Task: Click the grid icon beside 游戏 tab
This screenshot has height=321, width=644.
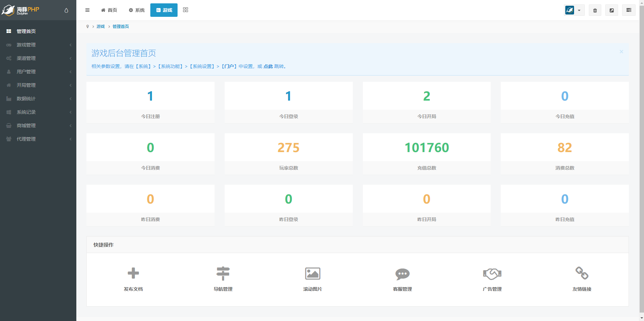Action: point(186,10)
